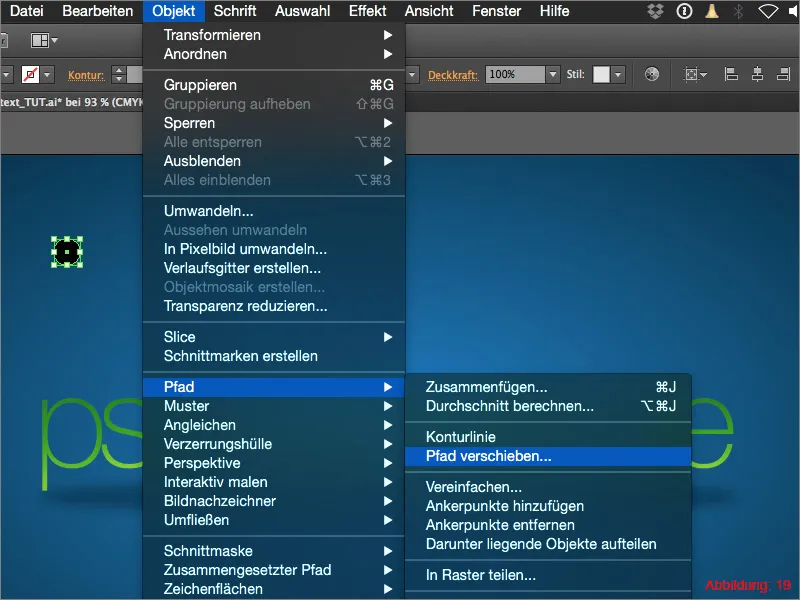Image resolution: width=800 pixels, height=600 pixels.
Task: Click the stroke weight stepper arrows
Action: click(118, 74)
